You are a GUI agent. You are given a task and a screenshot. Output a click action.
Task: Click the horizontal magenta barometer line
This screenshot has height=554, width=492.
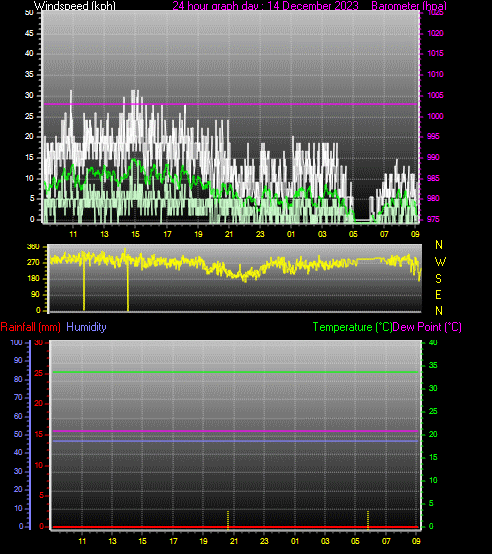[x=231, y=104]
